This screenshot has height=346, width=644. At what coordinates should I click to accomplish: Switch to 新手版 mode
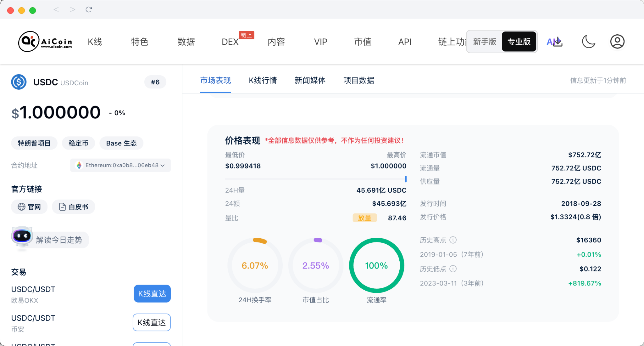[x=485, y=42]
